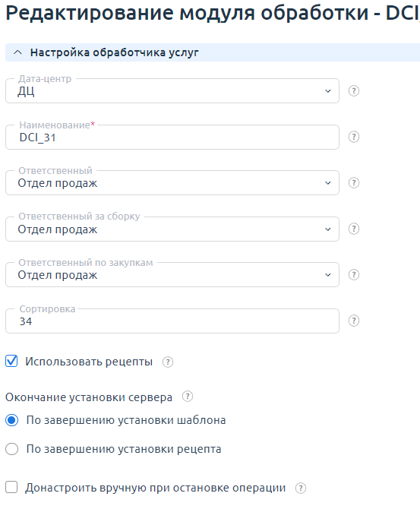
Task: Open help icon next to Использовать рецепты
Action: [168, 362]
